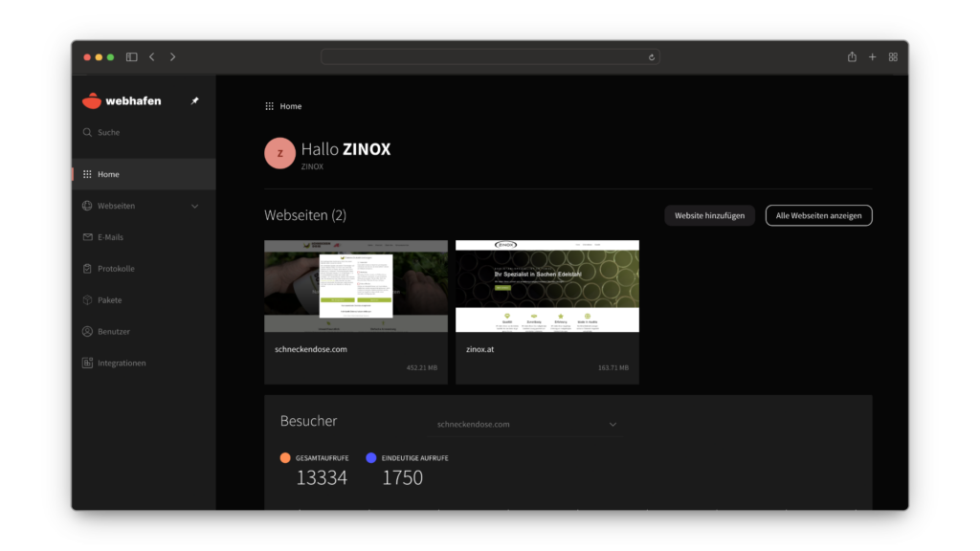The image size is (980, 551).
Task: Click Website hinzufügen button
Action: click(x=709, y=215)
